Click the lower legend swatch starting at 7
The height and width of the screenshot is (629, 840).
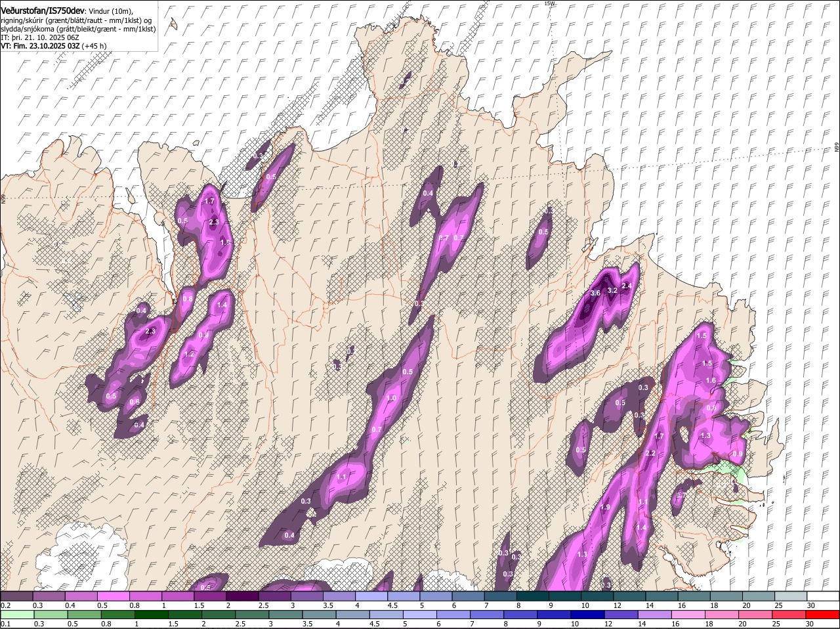487,615
